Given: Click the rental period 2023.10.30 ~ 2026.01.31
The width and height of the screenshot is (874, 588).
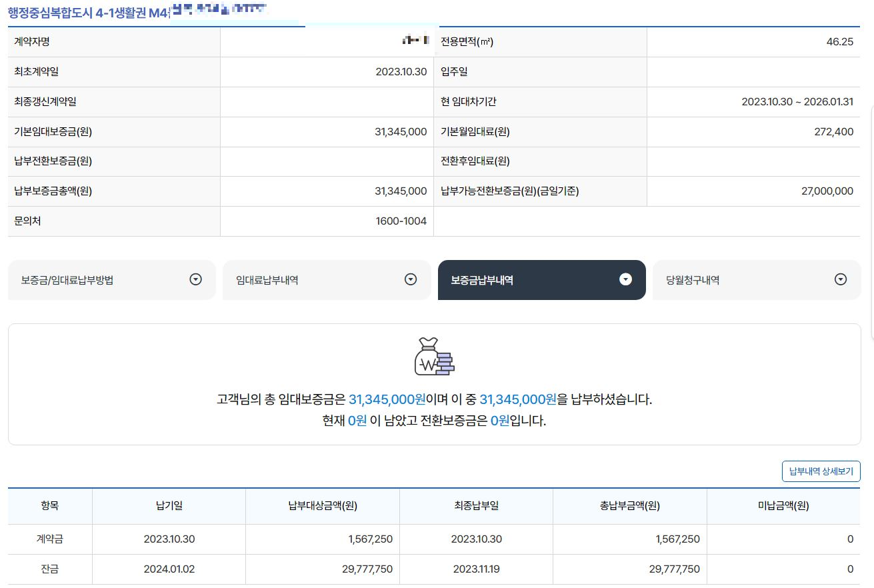Looking at the screenshot, I should click(x=797, y=102).
